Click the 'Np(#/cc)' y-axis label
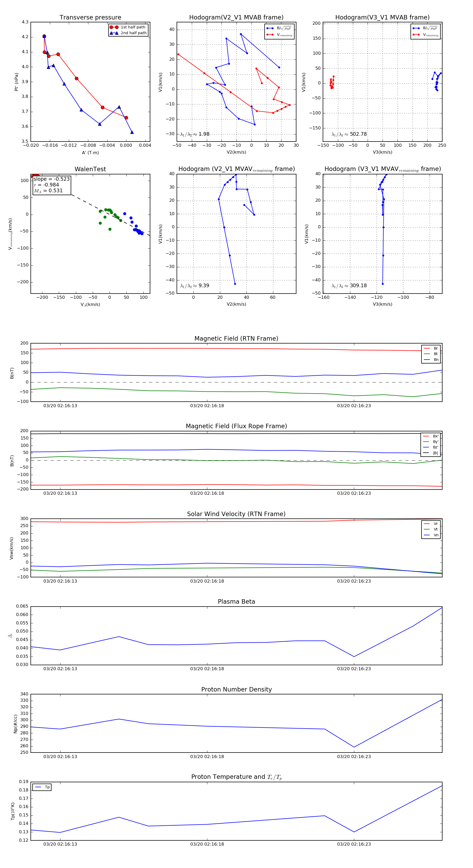Screen dimensions: 473x868 tap(15, 724)
